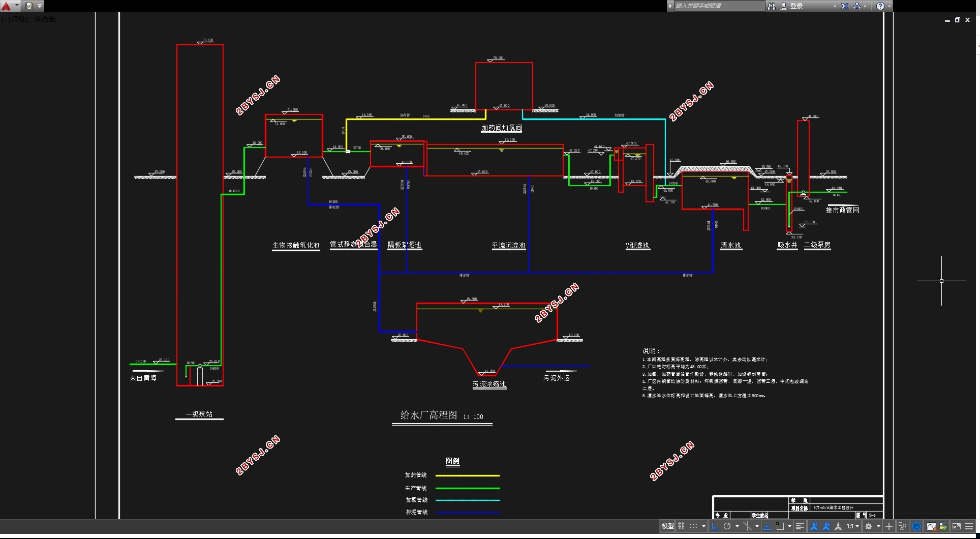980x539 pixels.
Task: Click the keyword search input field
Action: pyautogui.click(x=719, y=6)
